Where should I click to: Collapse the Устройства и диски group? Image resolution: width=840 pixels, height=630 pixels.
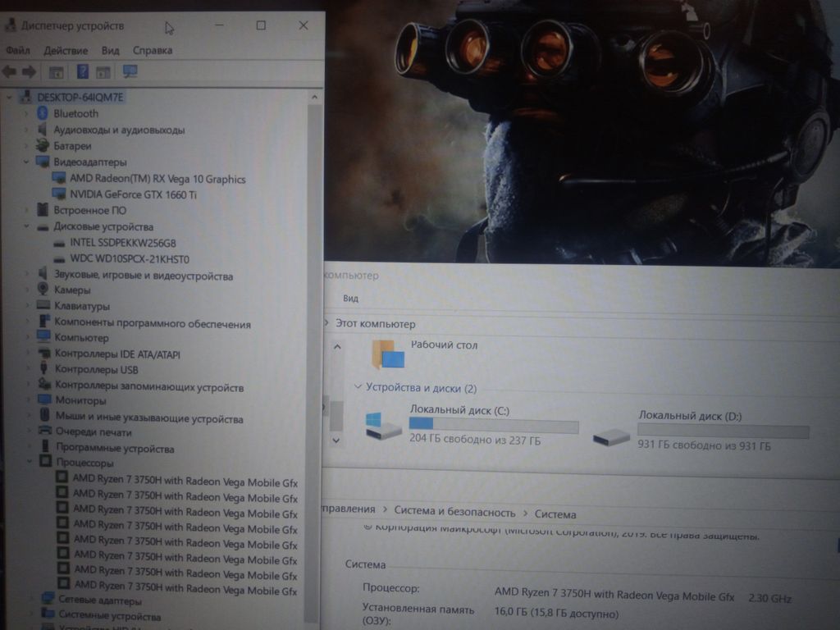pyautogui.click(x=358, y=387)
